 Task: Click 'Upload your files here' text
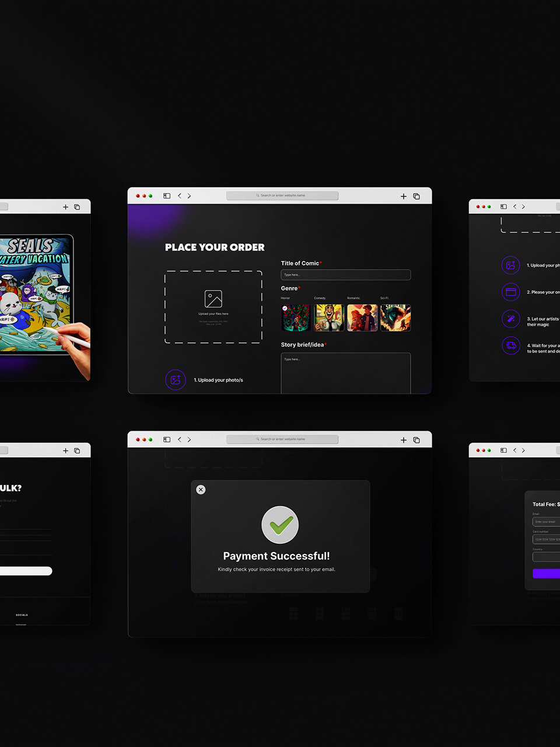click(x=213, y=314)
